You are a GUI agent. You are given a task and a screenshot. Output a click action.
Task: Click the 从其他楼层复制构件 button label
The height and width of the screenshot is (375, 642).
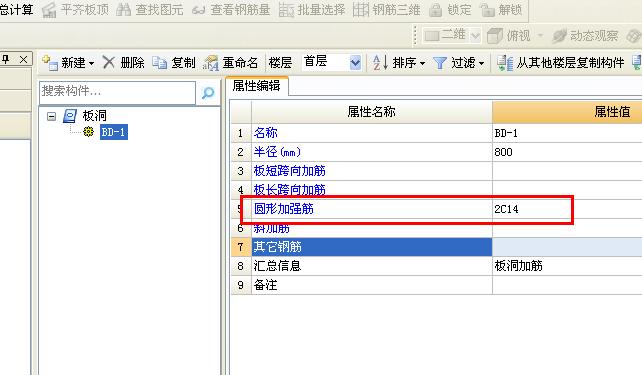coord(570,63)
